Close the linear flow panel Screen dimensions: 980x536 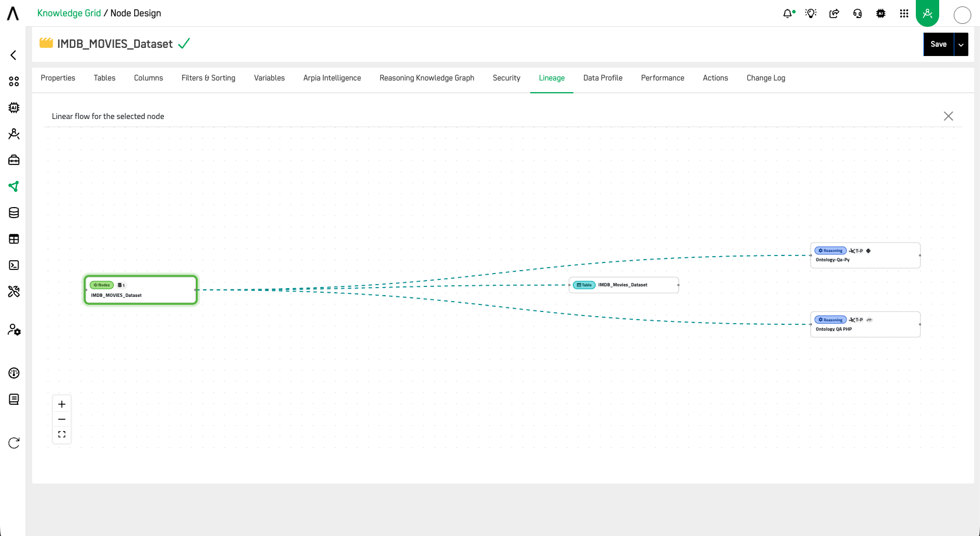click(949, 116)
